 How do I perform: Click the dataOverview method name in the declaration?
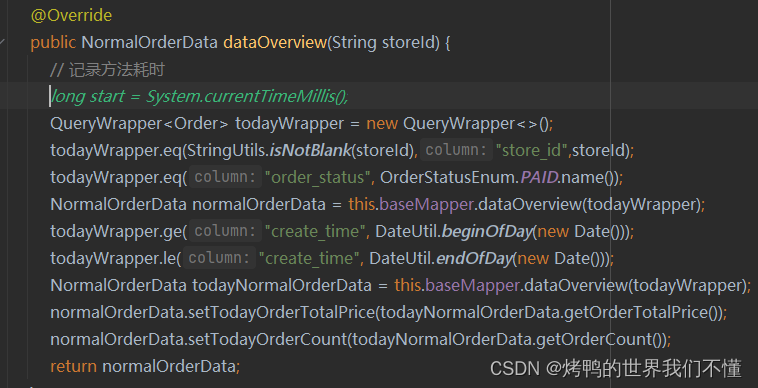[x=275, y=43]
